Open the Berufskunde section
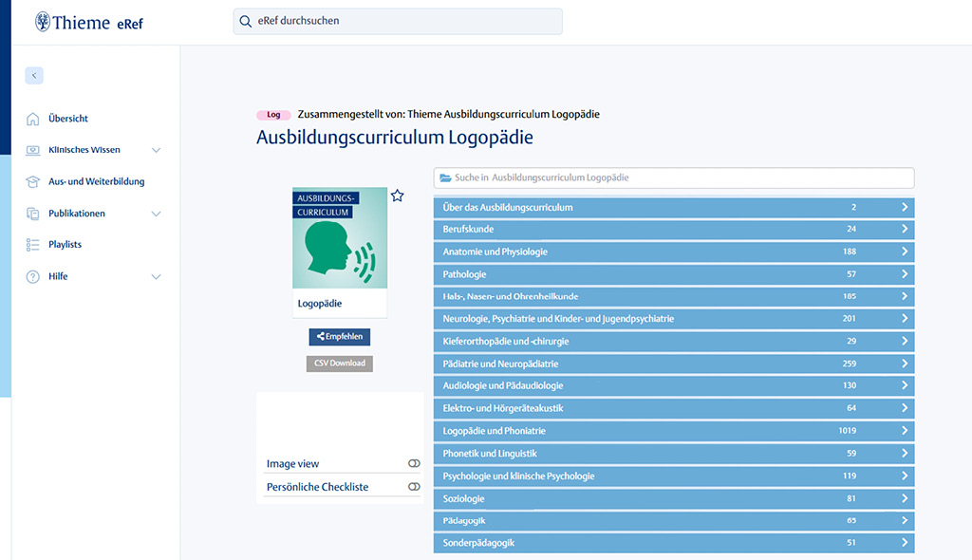 point(674,229)
